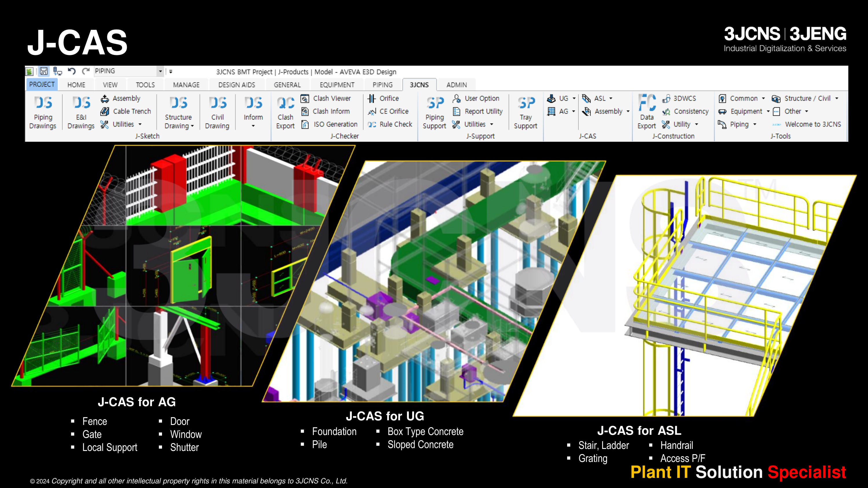Screen dimensions: 868x488
Task: Open the UG dropdown in J-CAS
Action: click(x=574, y=98)
